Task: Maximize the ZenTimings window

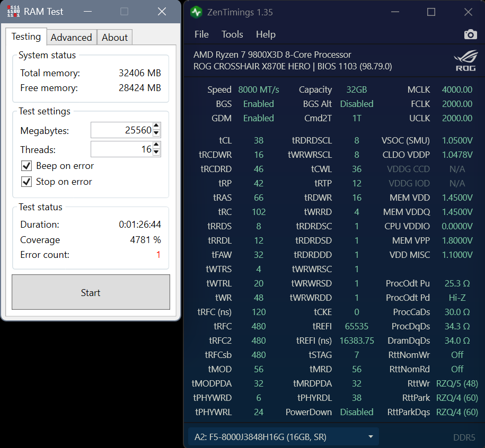Action: point(431,12)
